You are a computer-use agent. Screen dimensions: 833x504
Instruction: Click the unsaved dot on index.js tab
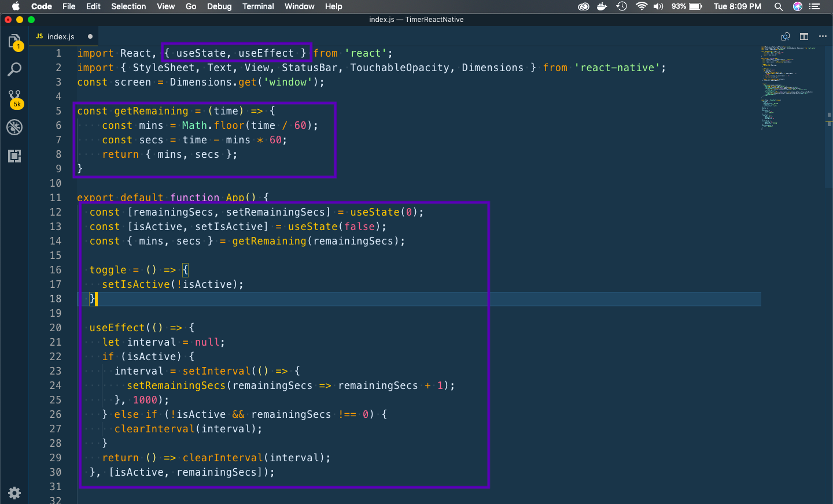(x=90, y=36)
